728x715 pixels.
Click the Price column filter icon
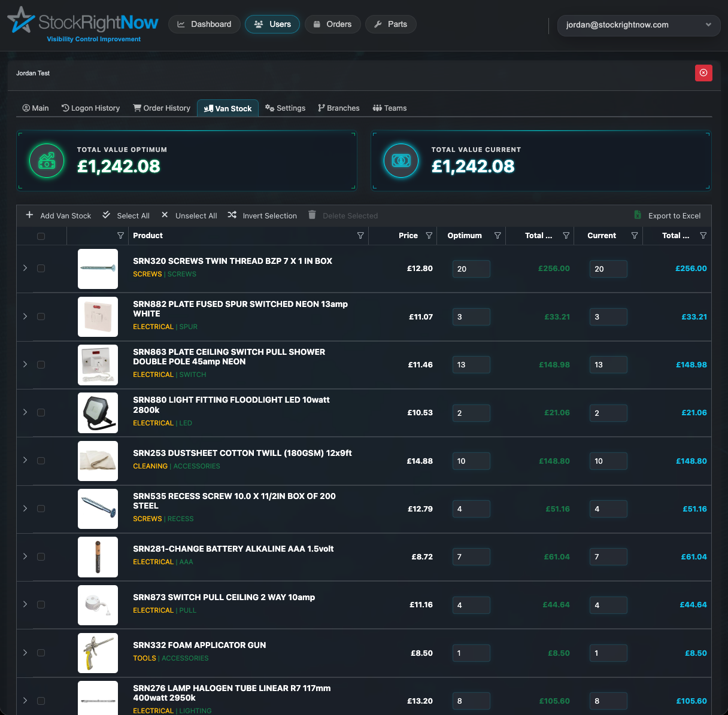click(x=430, y=236)
